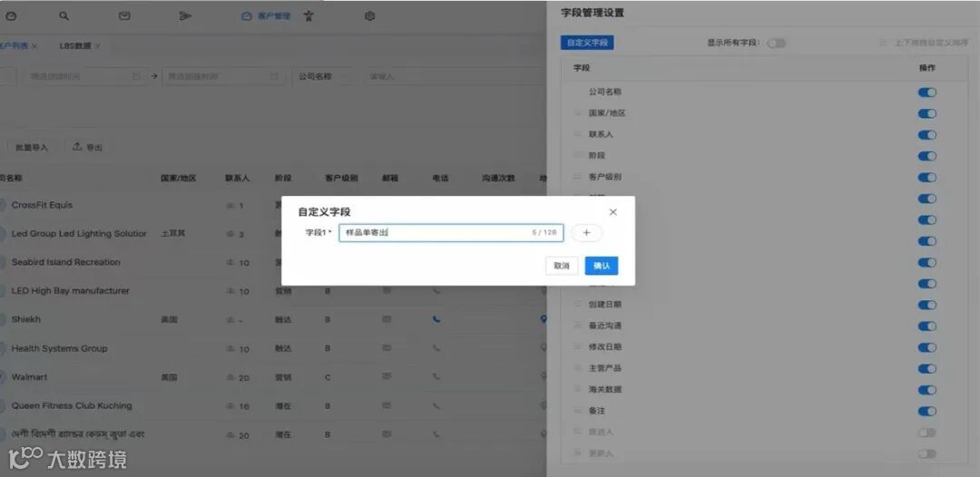The height and width of the screenshot is (477, 980).
Task: Toggle the 创建日期 field switch
Action: [x=926, y=305]
